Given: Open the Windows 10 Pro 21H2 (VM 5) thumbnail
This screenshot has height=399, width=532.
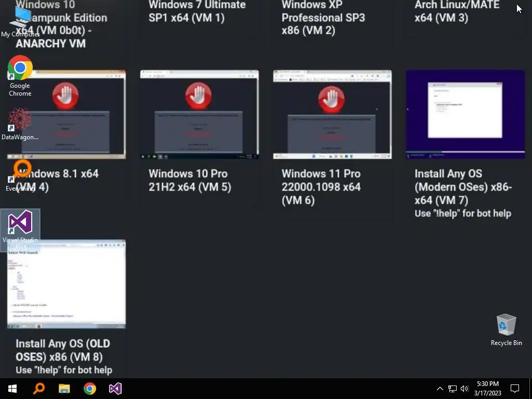Looking at the screenshot, I should click(x=199, y=115).
